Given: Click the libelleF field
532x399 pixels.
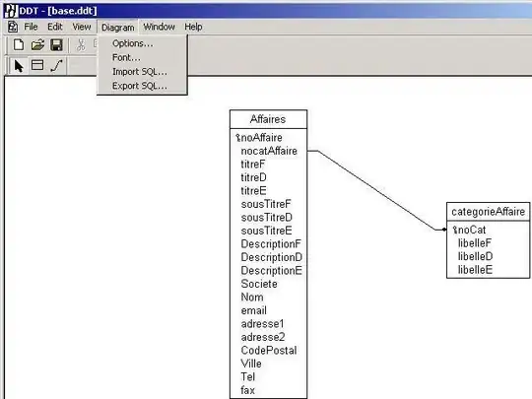Looking at the screenshot, I should coord(474,243).
